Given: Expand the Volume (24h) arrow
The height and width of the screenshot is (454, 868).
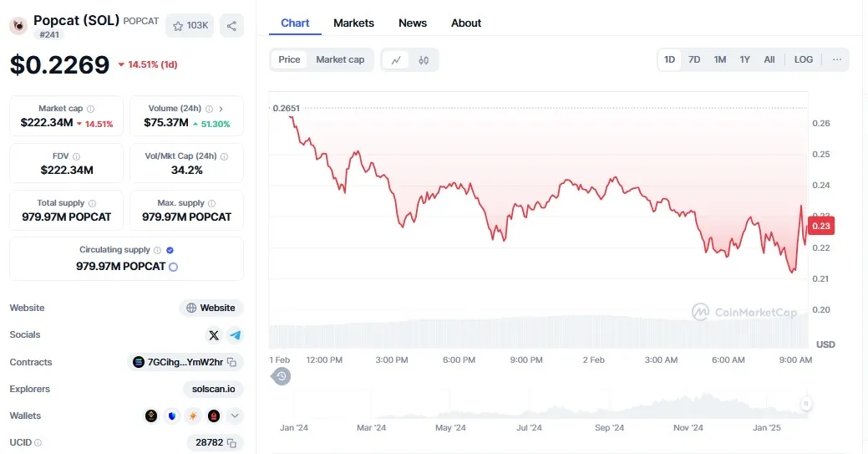Looking at the screenshot, I should [221, 109].
